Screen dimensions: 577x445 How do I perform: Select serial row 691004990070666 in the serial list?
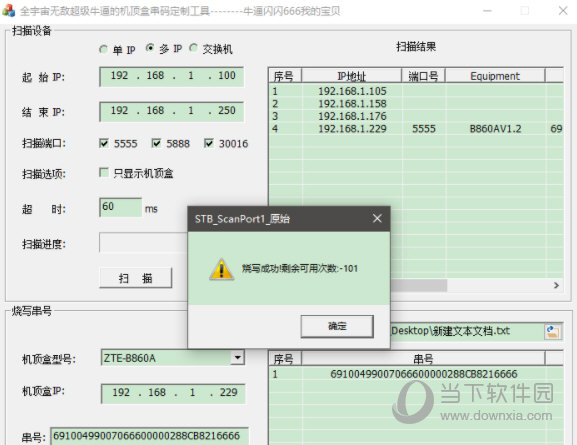coord(416,374)
